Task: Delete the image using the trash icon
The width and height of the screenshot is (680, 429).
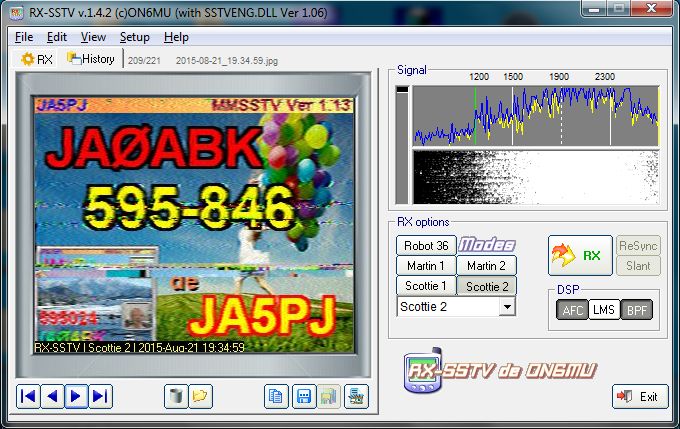Action: (176, 396)
